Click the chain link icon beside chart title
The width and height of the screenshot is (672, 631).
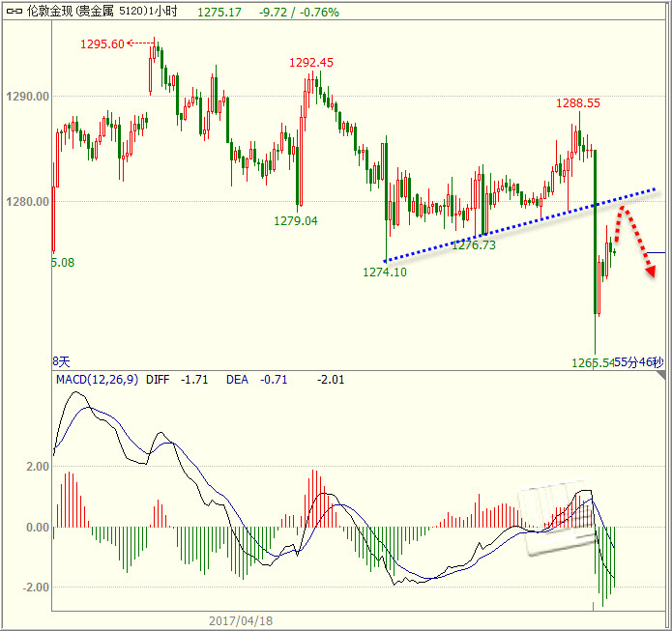[10, 13]
